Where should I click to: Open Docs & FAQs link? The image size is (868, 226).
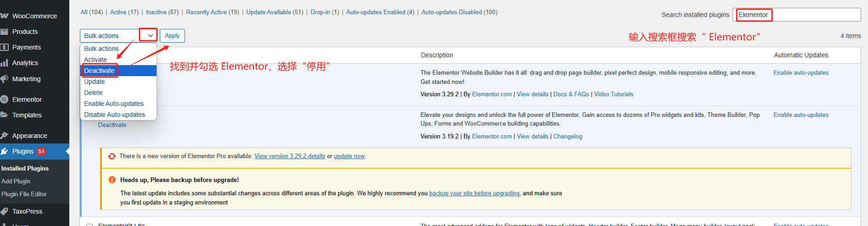click(571, 94)
